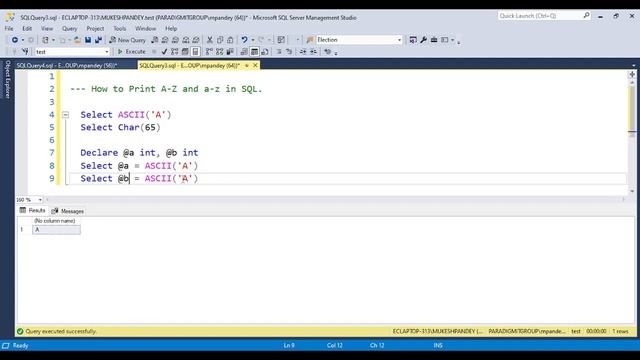The image size is (640, 360).
Task: Click the Parse checkmark icon
Action: pos(164,52)
